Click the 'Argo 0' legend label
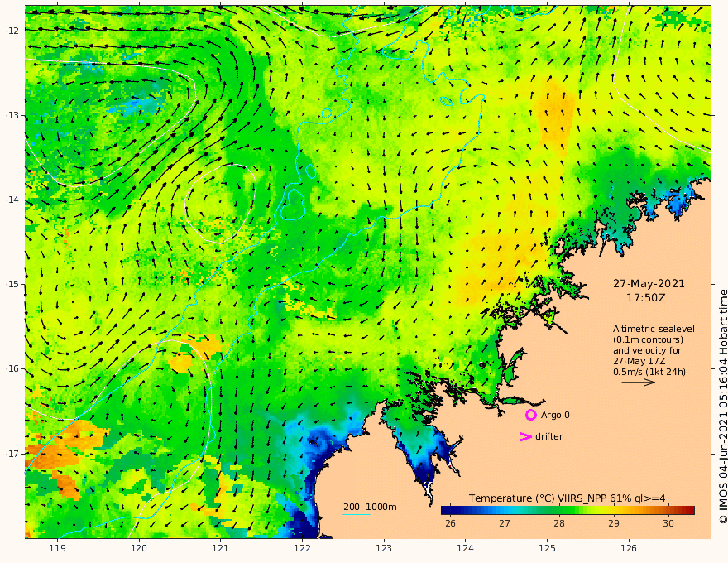This screenshot has height=563, width=728. point(555,415)
